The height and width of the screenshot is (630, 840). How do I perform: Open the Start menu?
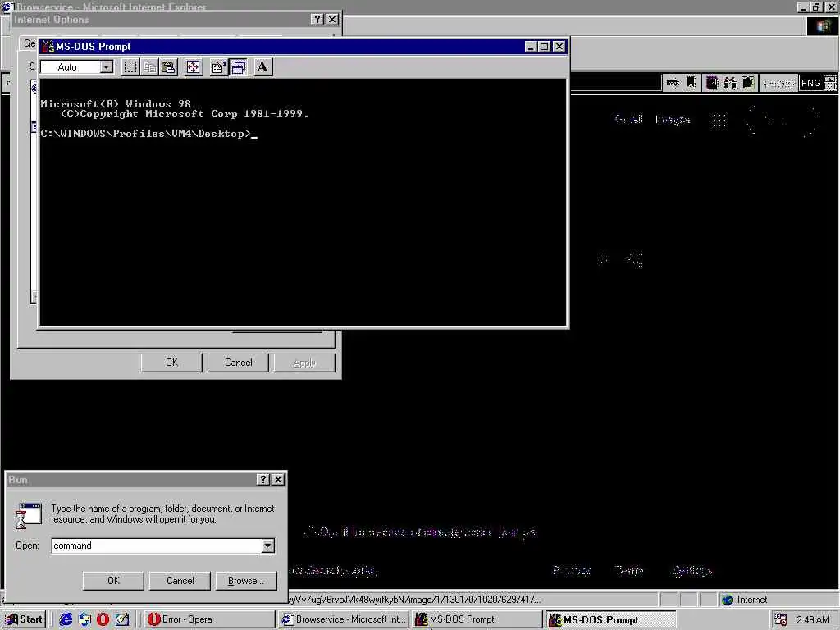coord(24,619)
